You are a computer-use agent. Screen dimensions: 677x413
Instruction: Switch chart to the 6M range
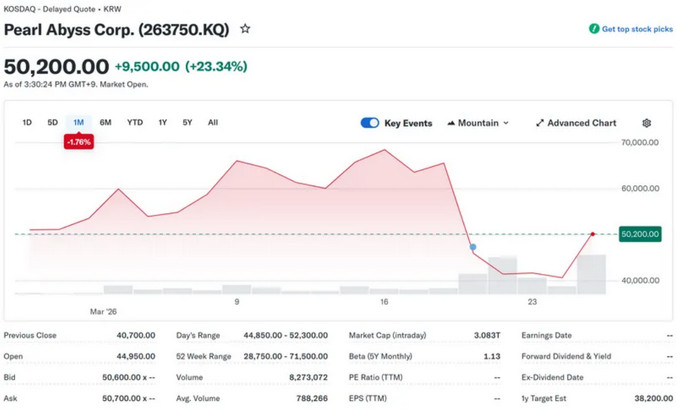105,123
